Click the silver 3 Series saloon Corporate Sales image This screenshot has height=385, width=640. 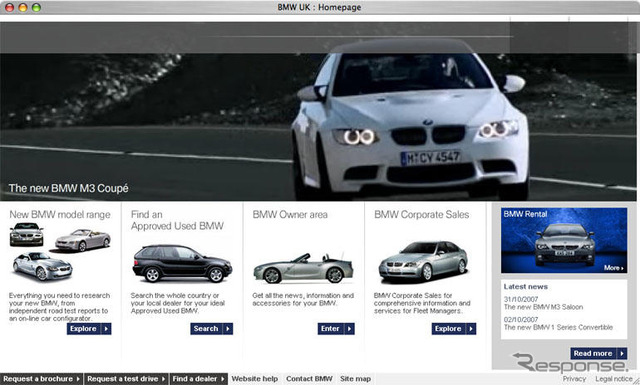pos(423,261)
